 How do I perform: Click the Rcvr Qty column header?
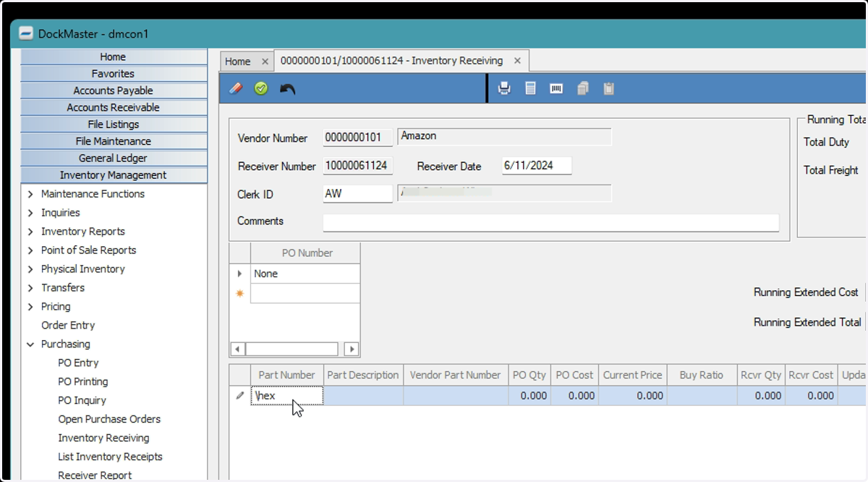(761, 375)
